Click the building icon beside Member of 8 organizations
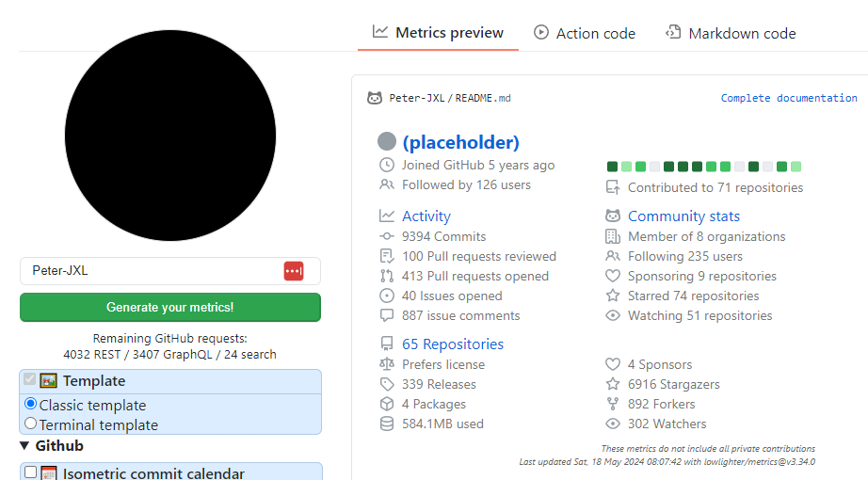The height and width of the screenshot is (480, 868). [x=613, y=236]
